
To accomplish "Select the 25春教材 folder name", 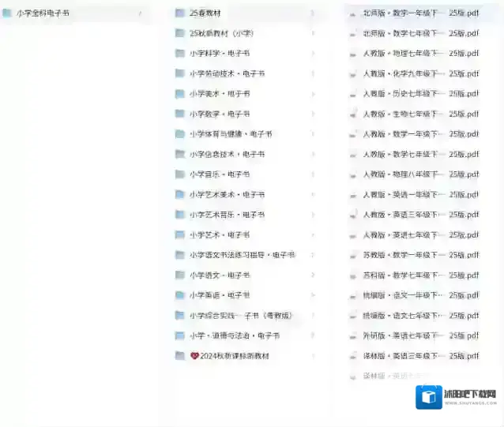I will [x=205, y=13].
